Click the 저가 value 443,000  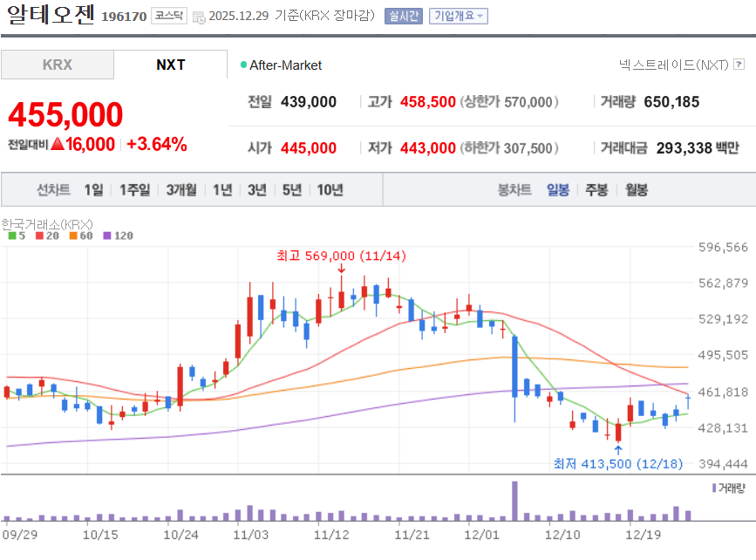click(x=427, y=147)
